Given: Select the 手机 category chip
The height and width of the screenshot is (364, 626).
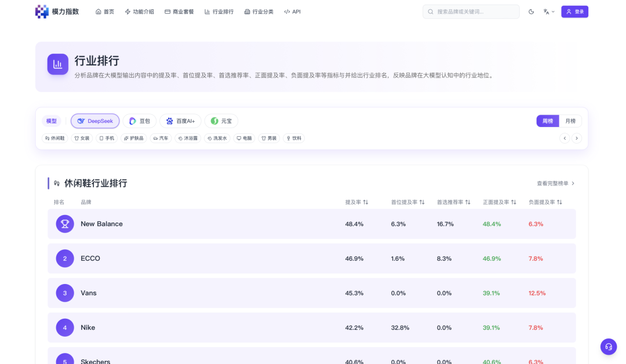Looking at the screenshot, I should point(107,138).
